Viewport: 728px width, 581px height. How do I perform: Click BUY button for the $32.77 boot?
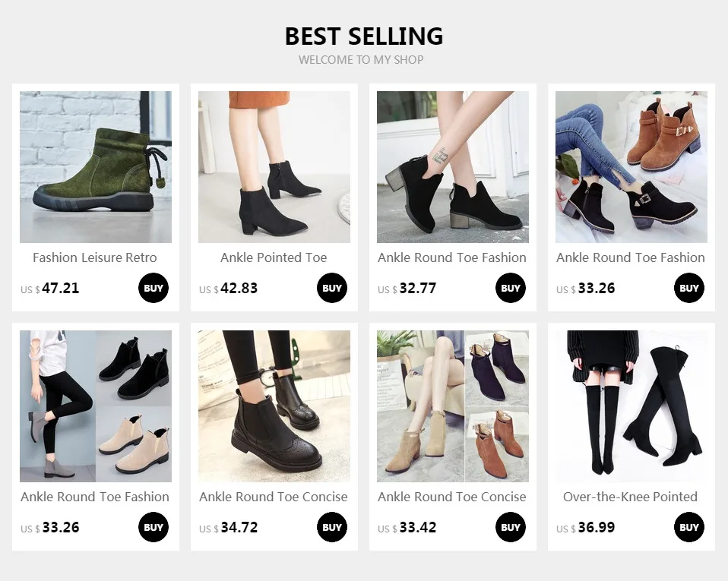tap(510, 288)
